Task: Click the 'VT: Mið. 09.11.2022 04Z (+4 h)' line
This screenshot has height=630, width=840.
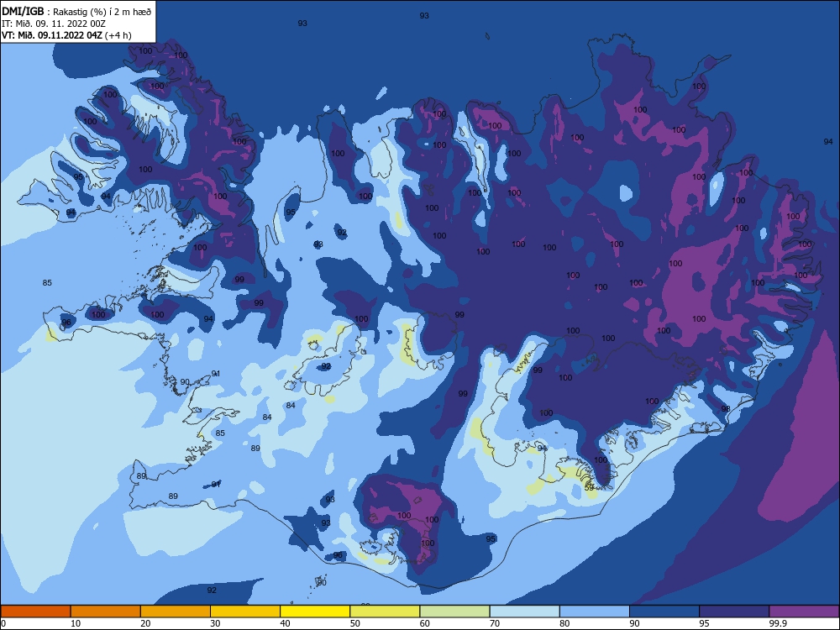Action: pos(66,35)
